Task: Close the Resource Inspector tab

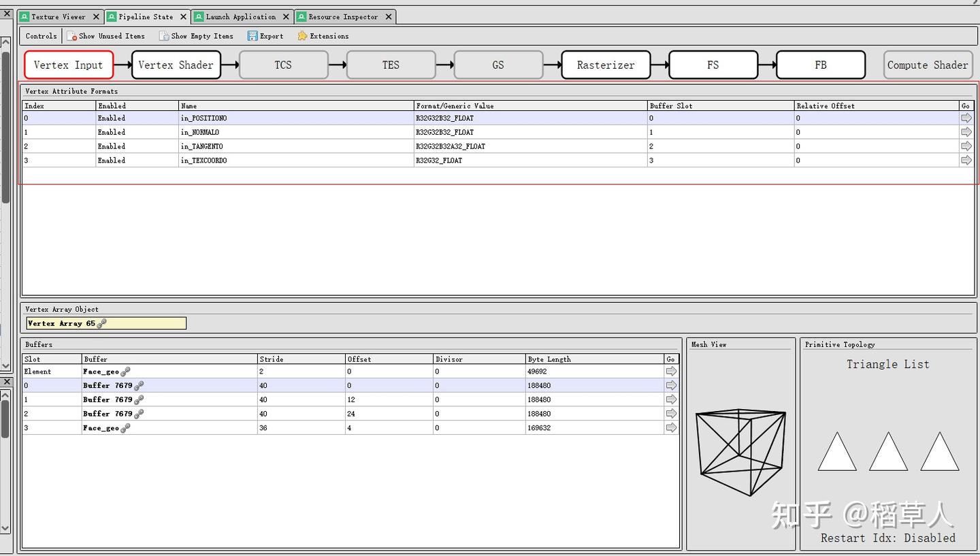Action: click(389, 16)
